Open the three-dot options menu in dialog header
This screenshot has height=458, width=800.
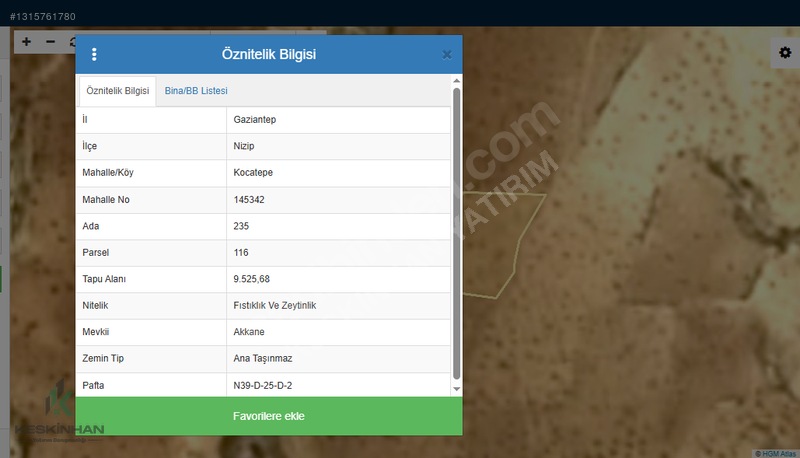94,55
